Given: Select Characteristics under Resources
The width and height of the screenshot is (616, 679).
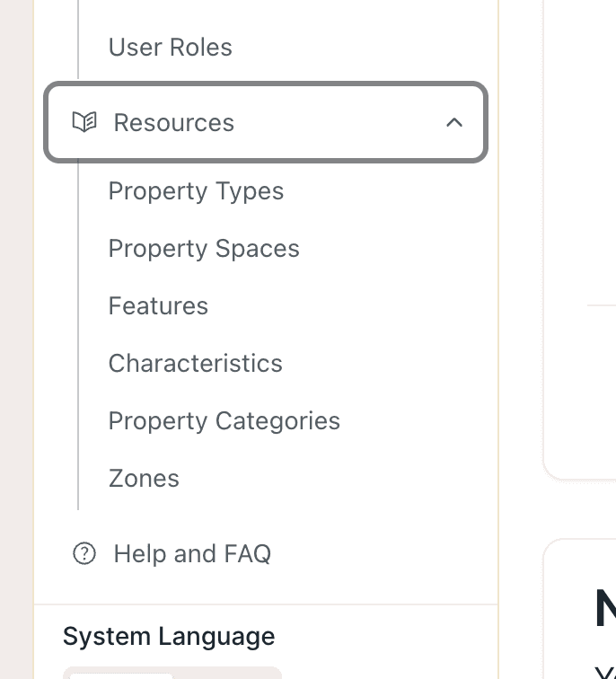Looking at the screenshot, I should pos(195,364).
